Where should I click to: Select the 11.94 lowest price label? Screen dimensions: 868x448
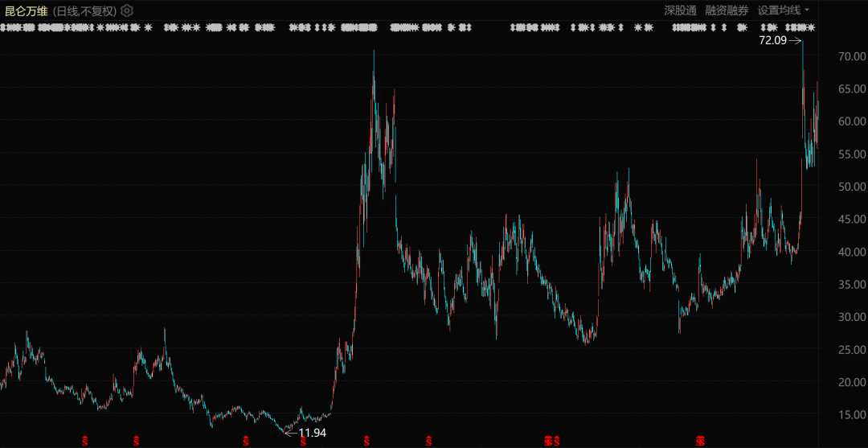(313, 433)
